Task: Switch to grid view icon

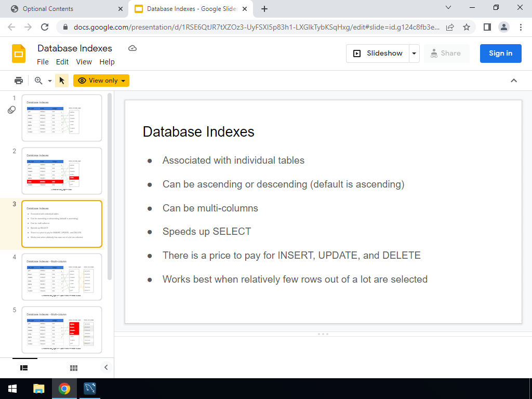Action: pyautogui.click(x=74, y=368)
